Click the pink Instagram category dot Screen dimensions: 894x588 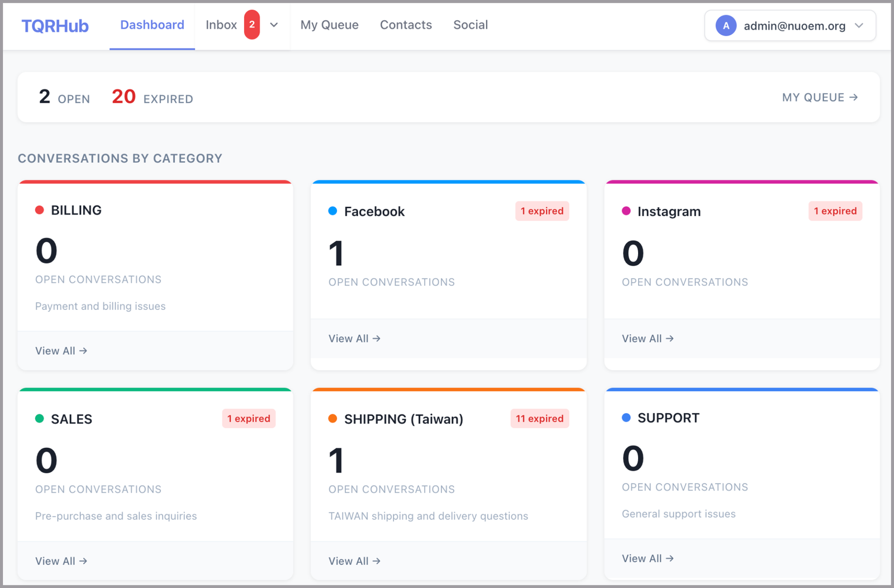pos(626,211)
